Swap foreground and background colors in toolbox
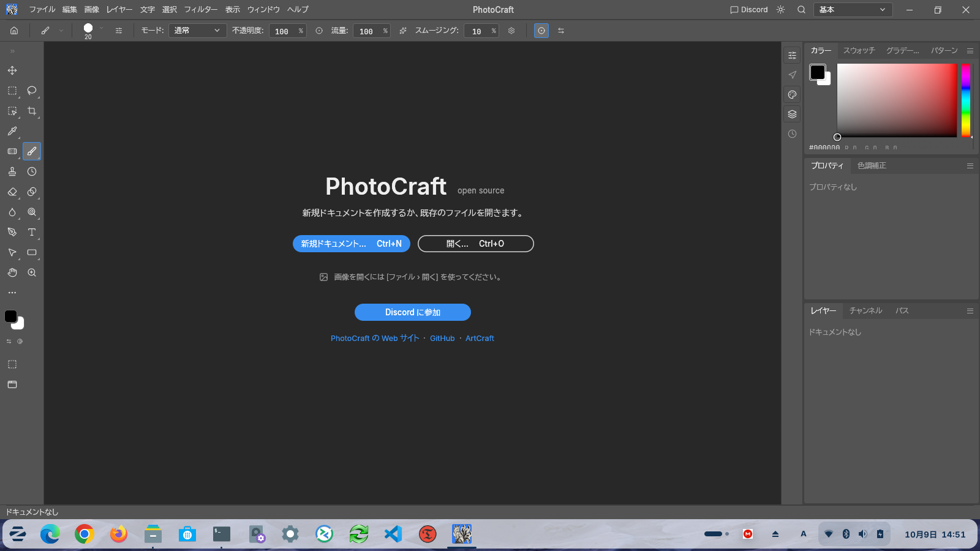This screenshot has height=551, width=980. click(x=9, y=341)
